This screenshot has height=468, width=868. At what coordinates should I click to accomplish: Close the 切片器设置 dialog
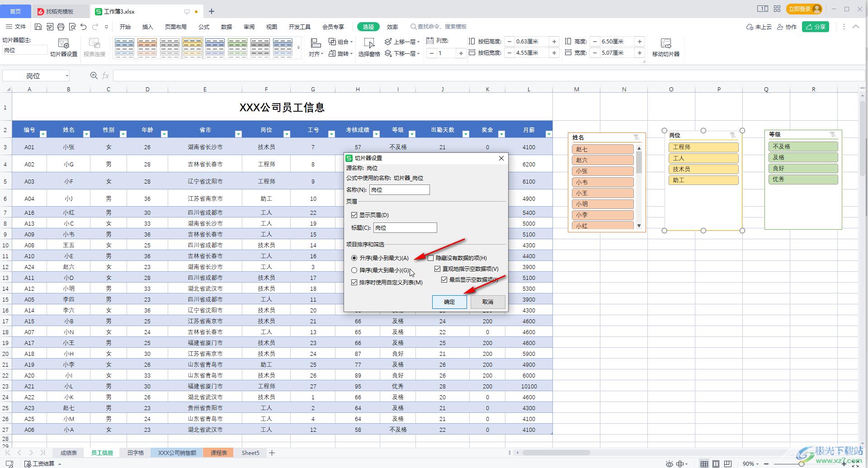click(501, 158)
